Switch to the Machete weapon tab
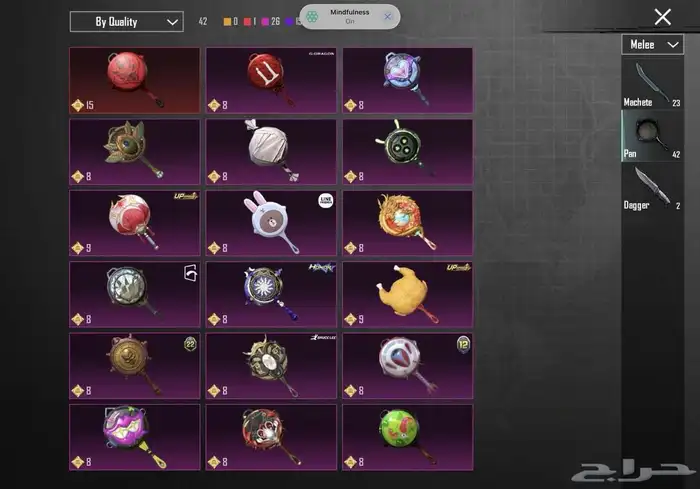 point(652,84)
